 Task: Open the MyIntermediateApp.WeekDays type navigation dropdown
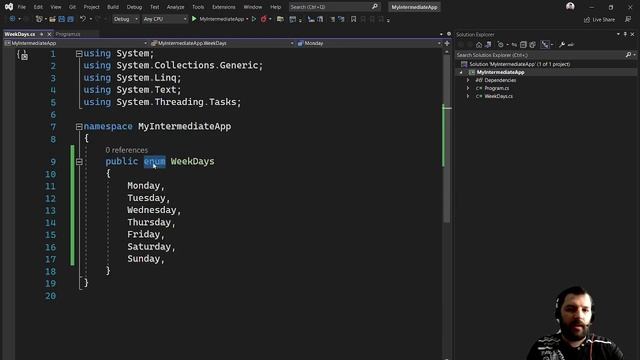(x=222, y=43)
